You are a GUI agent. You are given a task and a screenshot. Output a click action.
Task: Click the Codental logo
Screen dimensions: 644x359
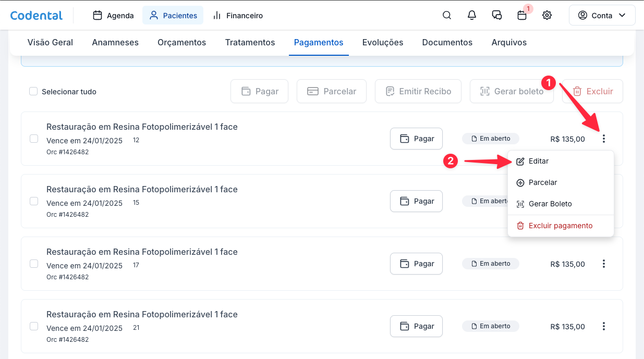[x=37, y=16]
